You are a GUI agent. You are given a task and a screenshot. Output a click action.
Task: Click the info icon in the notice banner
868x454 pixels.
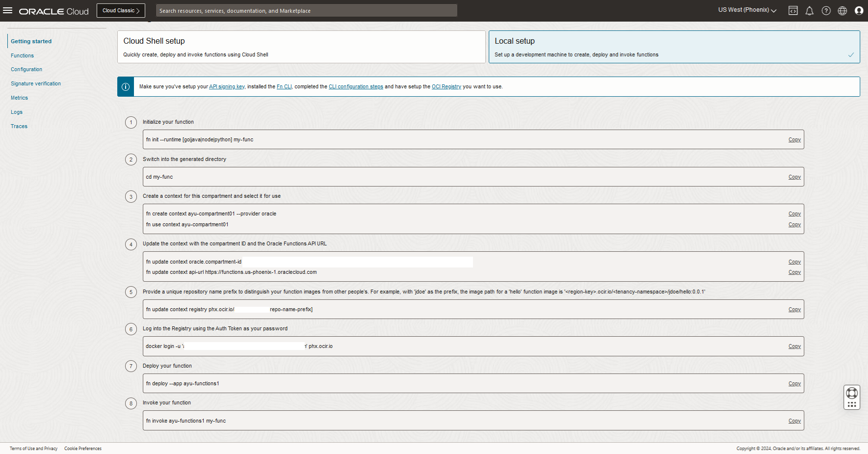pos(126,87)
